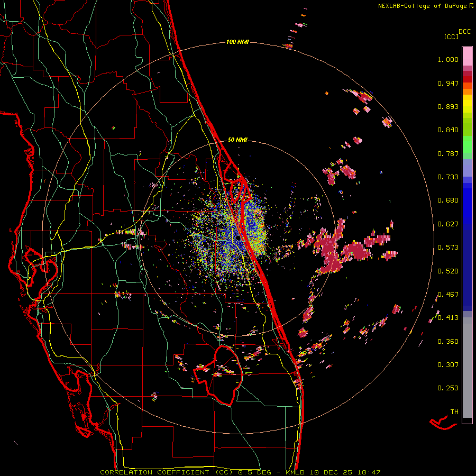The height and width of the screenshot is (476, 476).
Task: Click the 0.360 scale value
Action: click(448, 342)
